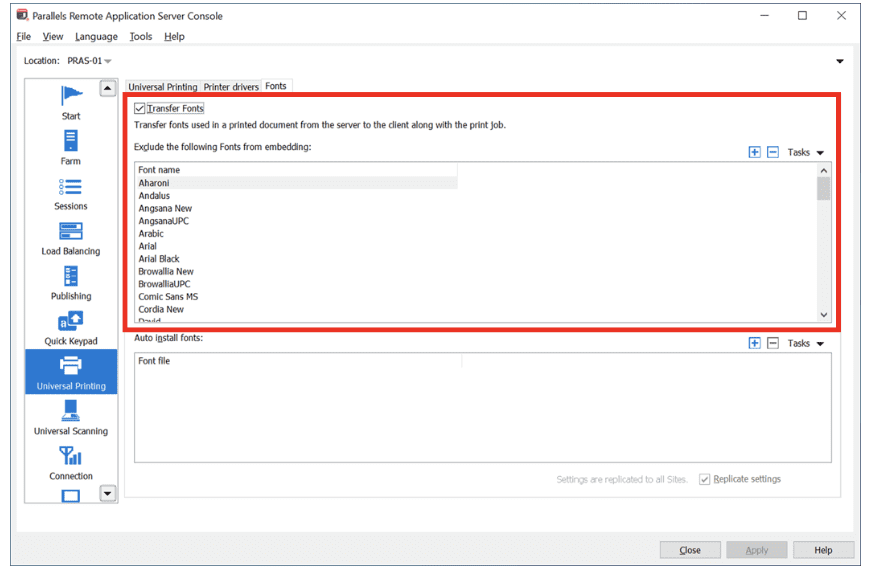Open the Sessions category

click(71, 192)
